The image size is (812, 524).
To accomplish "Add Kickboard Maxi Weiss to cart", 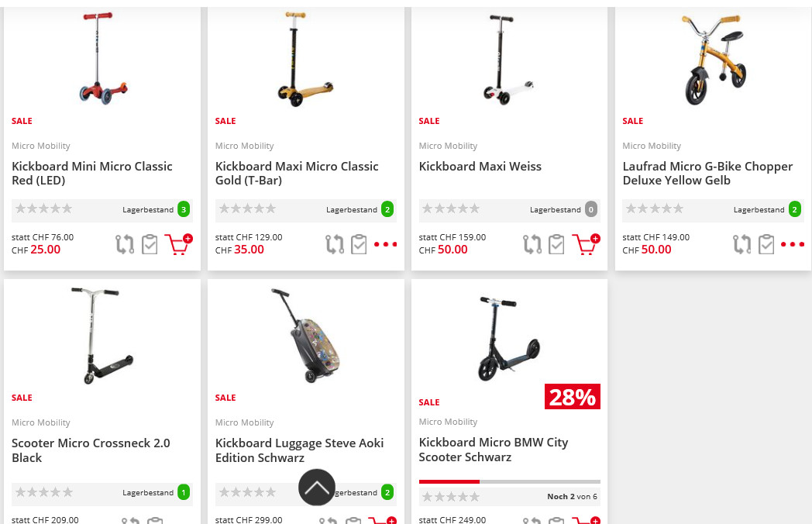I will click(585, 244).
